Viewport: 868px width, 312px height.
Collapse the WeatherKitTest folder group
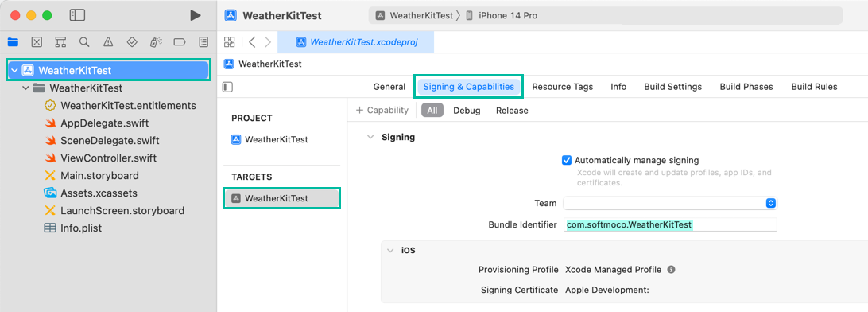point(25,88)
